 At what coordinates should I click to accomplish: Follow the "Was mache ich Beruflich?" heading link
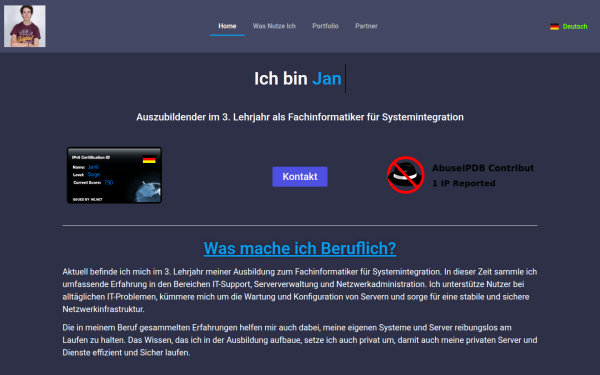pyautogui.click(x=300, y=248)
